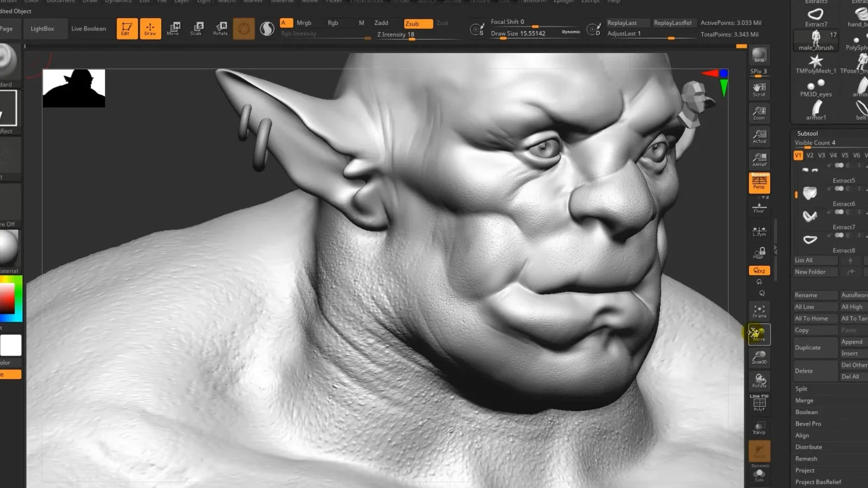Adjust the Draw Size slider
This screenshot has width=868, height=488.
pyautogui.click(x=535, y=34)
